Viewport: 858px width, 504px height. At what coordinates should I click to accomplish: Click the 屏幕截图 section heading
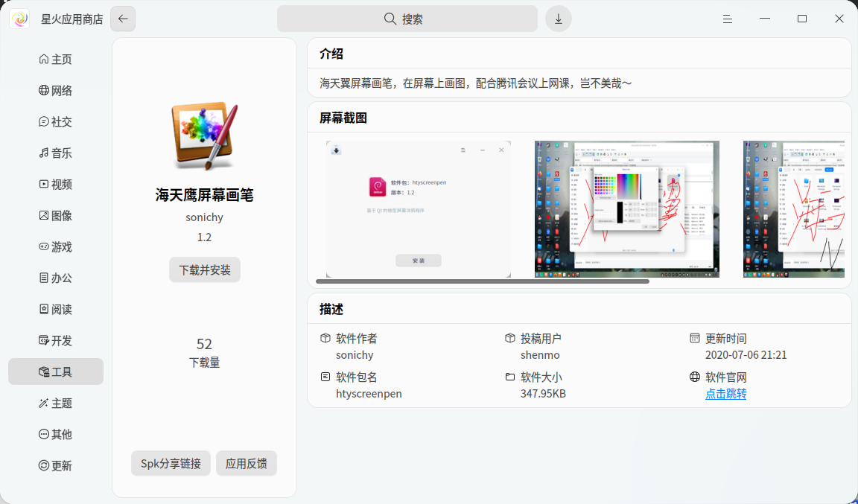coord(343,118)
